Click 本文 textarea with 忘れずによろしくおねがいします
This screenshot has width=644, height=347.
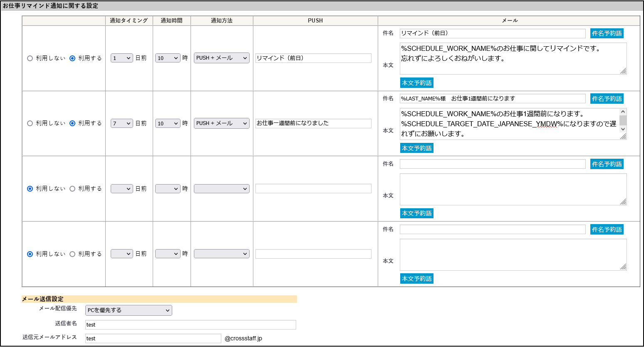coord(513,59)
